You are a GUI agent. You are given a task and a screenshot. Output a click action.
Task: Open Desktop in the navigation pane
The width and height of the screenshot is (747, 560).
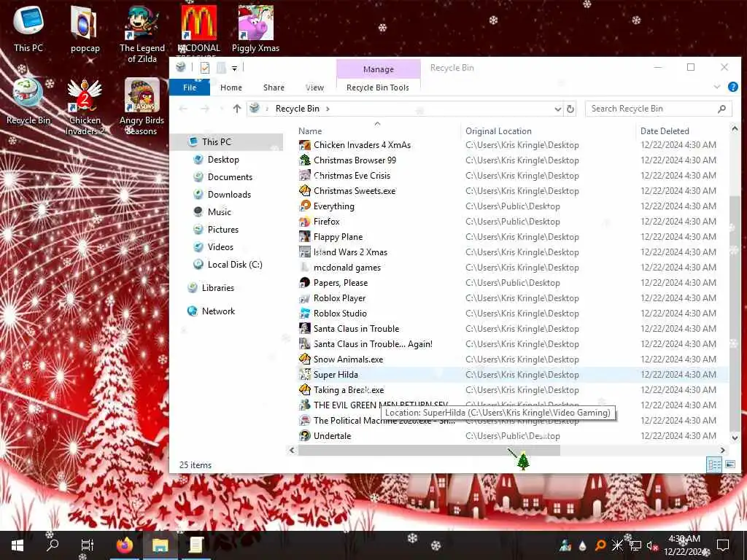pyautogui.click(x=223, y=160)
